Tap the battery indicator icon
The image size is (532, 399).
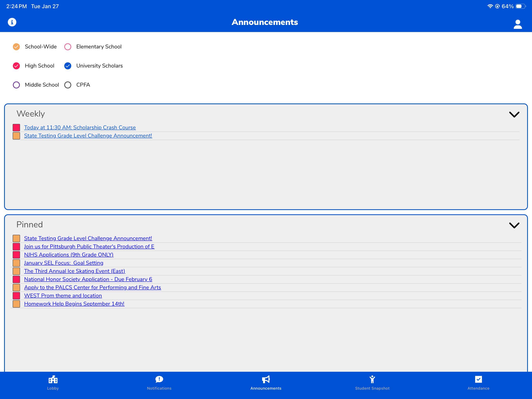(x=521, y=6)
